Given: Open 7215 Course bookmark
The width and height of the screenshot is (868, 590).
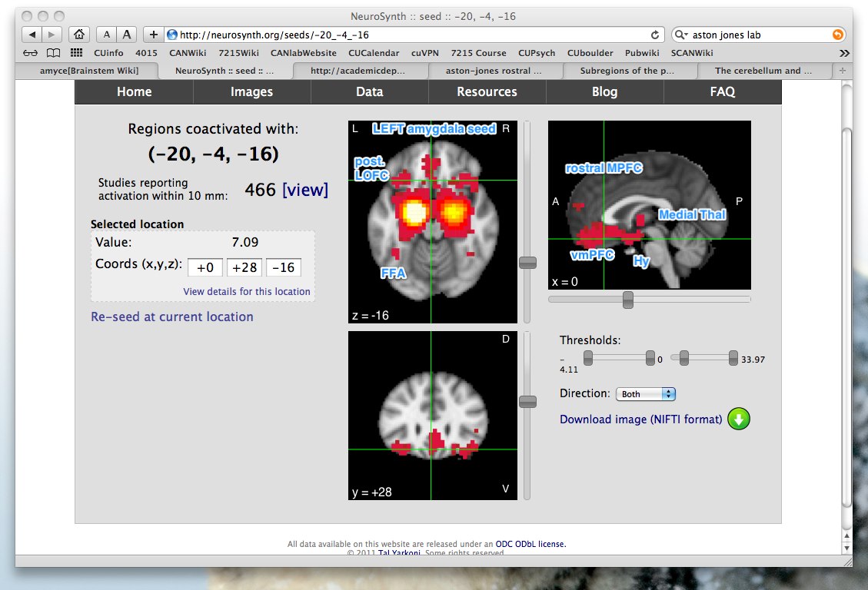Looking at the screenshot, I should [478, 53].
